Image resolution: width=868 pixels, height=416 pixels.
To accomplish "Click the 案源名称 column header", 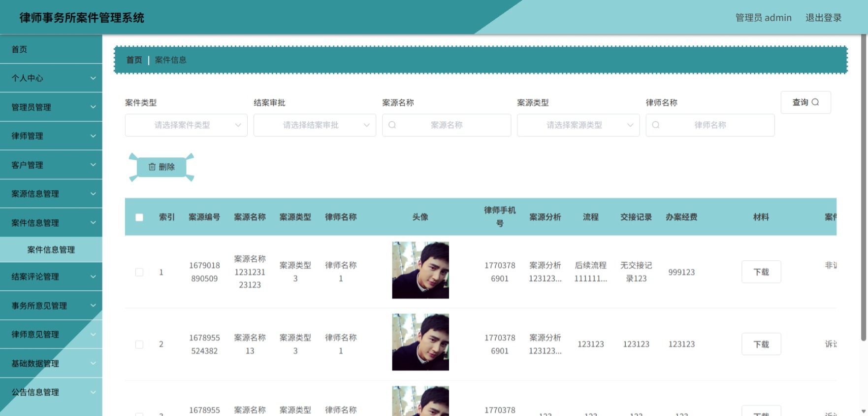I will pyautogui.click(x=250, y=217).
